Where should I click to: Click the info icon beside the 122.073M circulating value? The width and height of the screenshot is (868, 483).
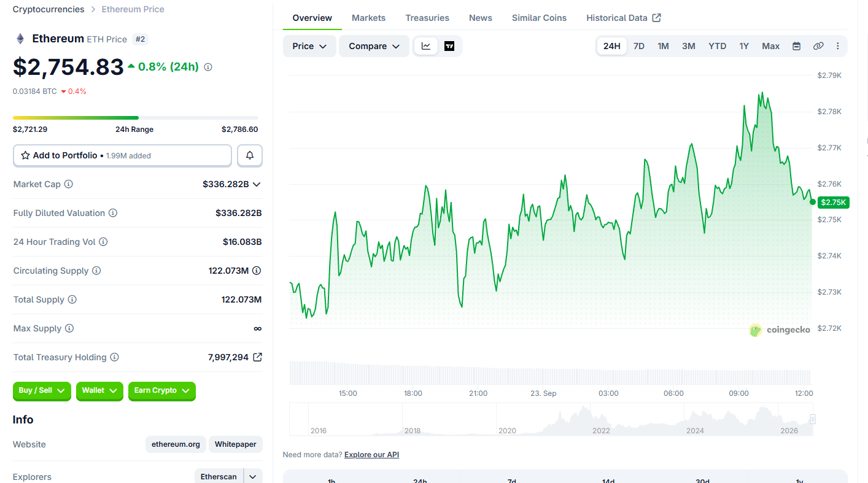click(257, 271)
